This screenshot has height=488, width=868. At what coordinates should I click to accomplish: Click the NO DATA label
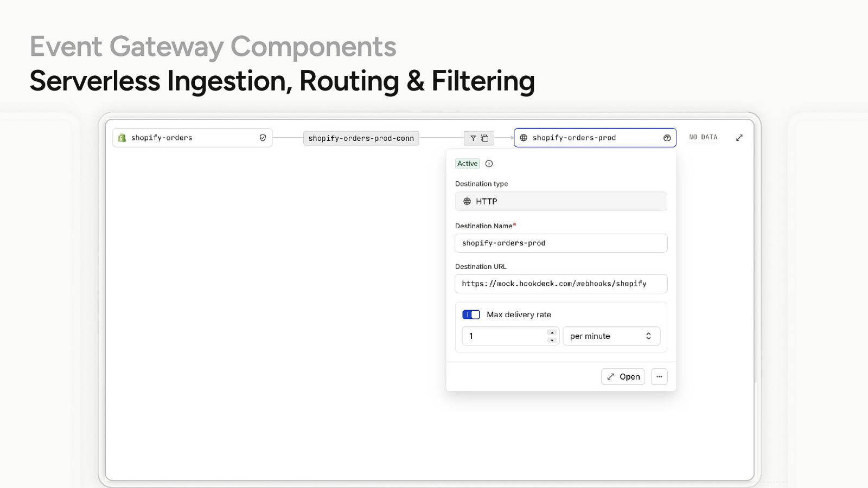pyautogui.click(x=703, y=137)
